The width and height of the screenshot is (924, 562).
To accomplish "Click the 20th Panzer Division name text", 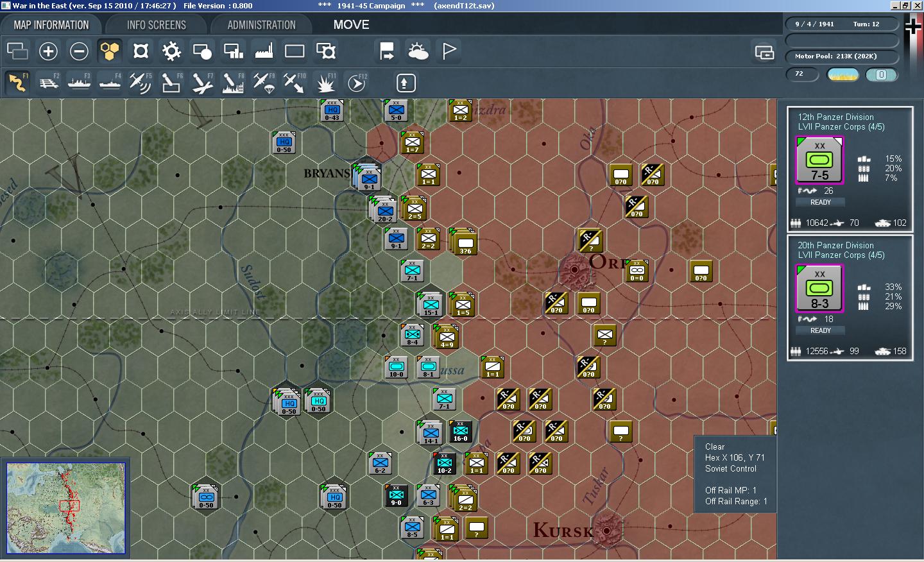I will point(835,245).
